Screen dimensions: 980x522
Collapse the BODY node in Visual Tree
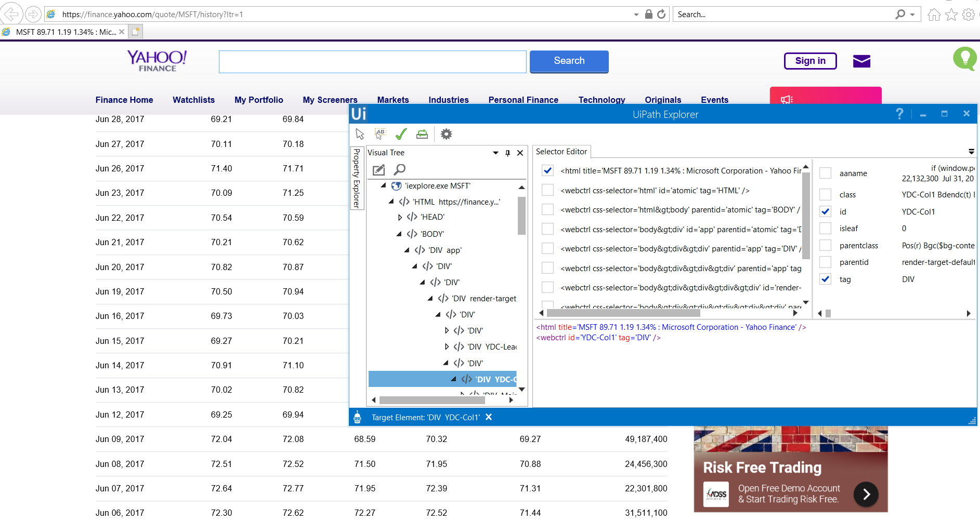click(399, 234)
